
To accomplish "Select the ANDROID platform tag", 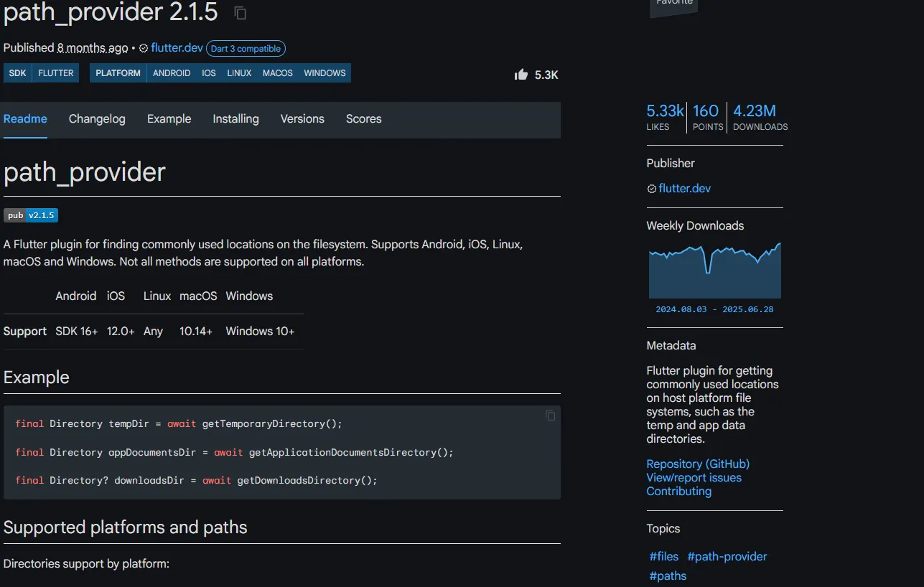I will click(x=172, y=73).
